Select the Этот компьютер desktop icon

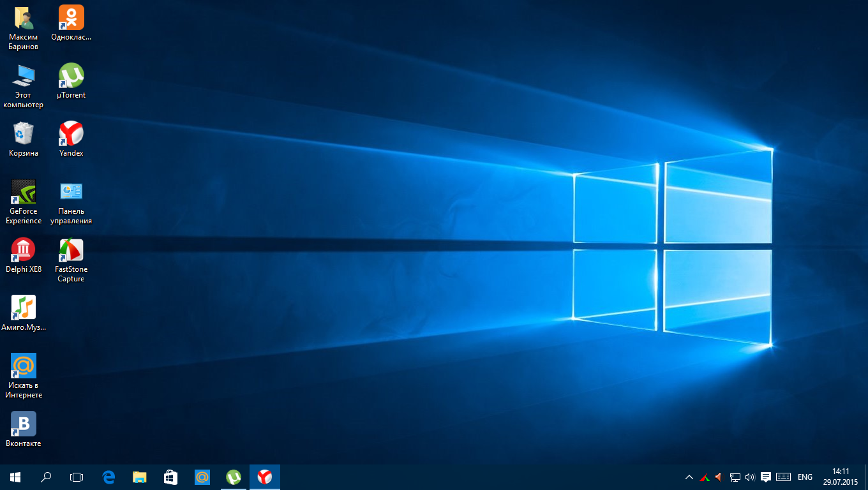24,86
